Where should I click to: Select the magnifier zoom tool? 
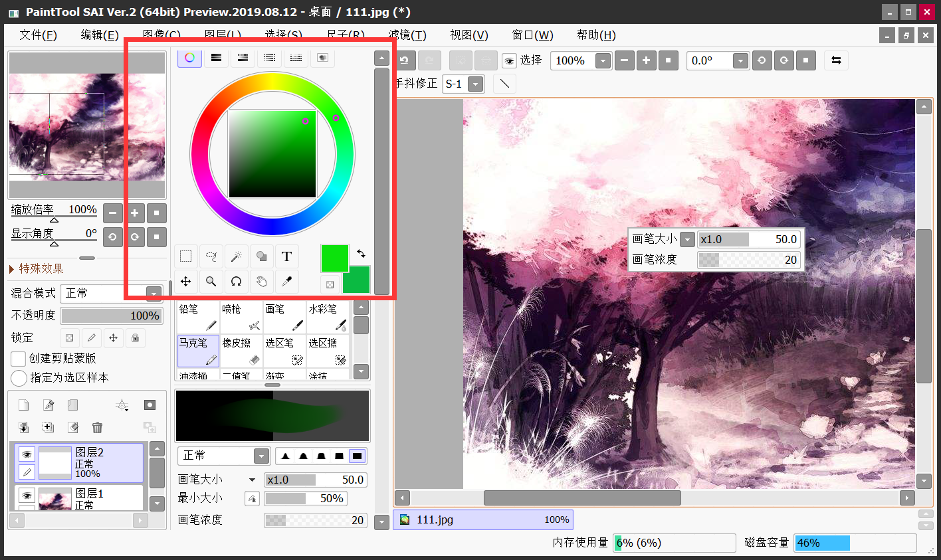(x=211, y=282)
